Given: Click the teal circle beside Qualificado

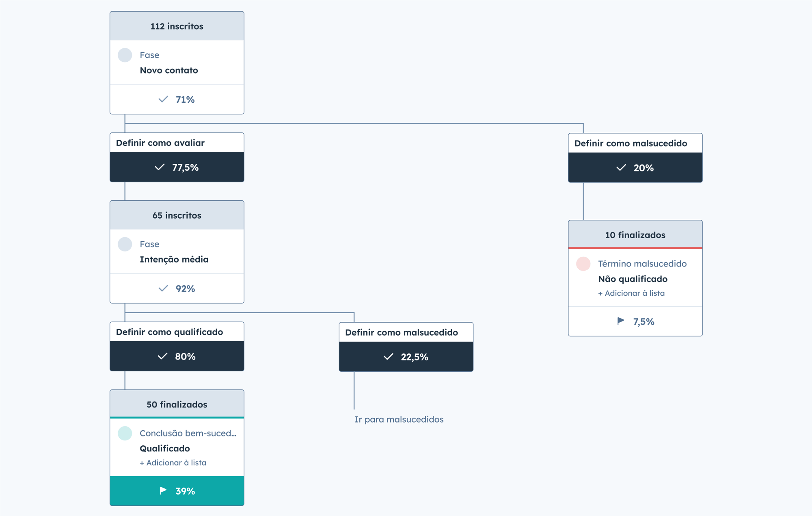Looking at the screenshot, I should pos(125,433).
